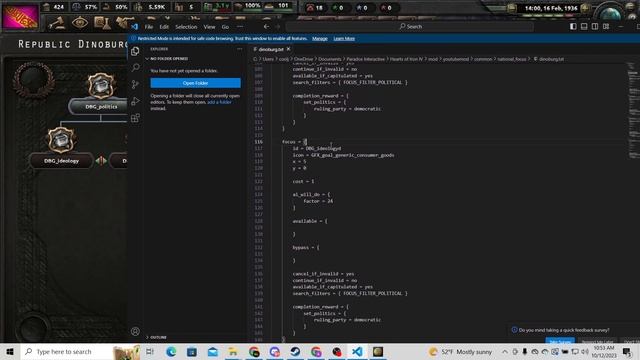The image size is (640, 360).
Task: Toggle the primary side bar layout icon
Action: click(573, 27)
